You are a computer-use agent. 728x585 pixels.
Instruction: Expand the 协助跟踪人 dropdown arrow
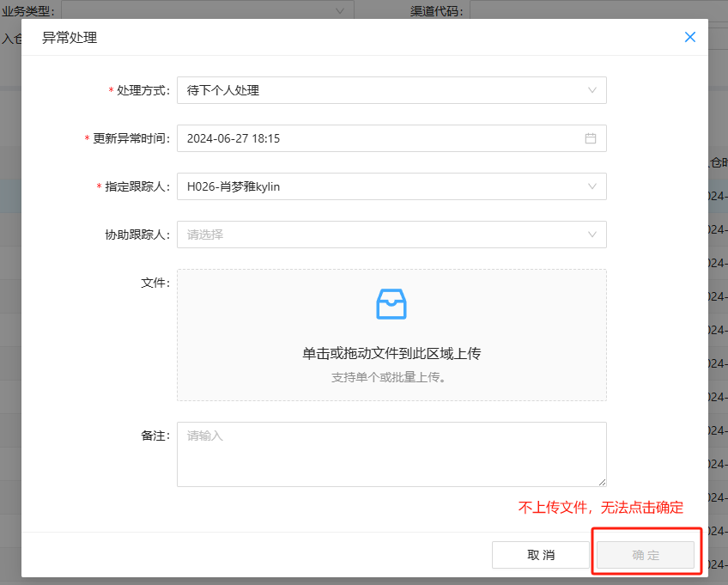591,235
